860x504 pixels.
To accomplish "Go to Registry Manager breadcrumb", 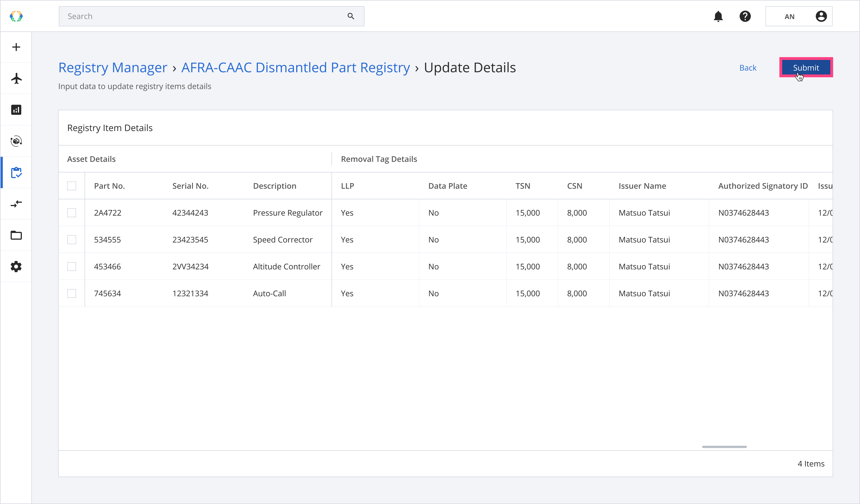I will click(113, 67).
